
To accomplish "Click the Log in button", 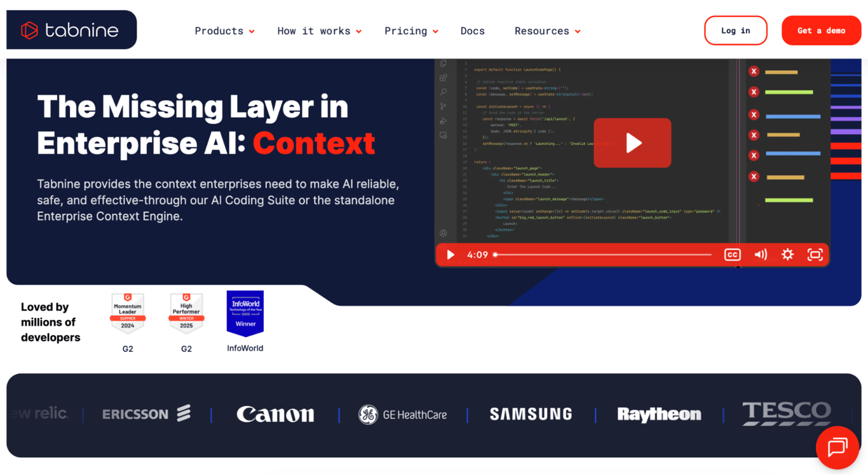I will [735, 31].
